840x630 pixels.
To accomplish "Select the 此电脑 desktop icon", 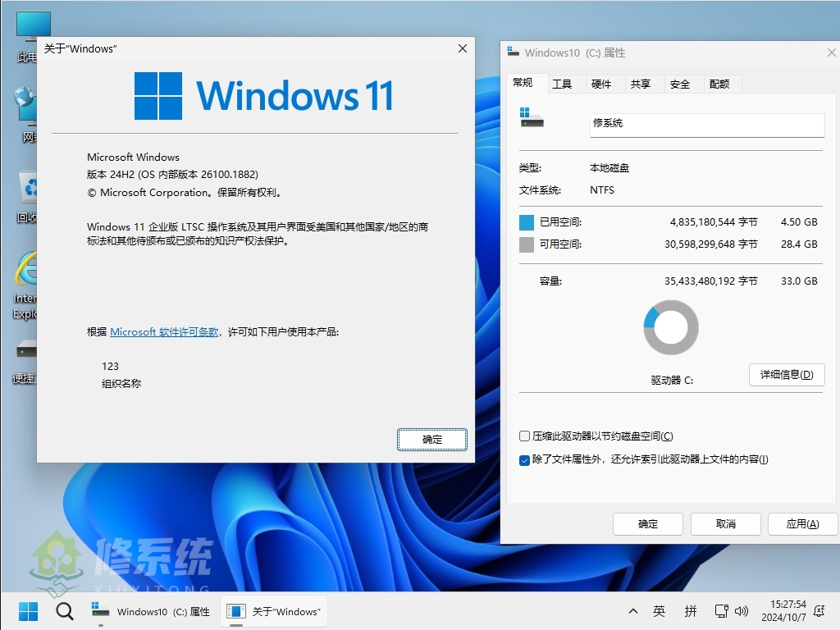I will tap(26, 36).
